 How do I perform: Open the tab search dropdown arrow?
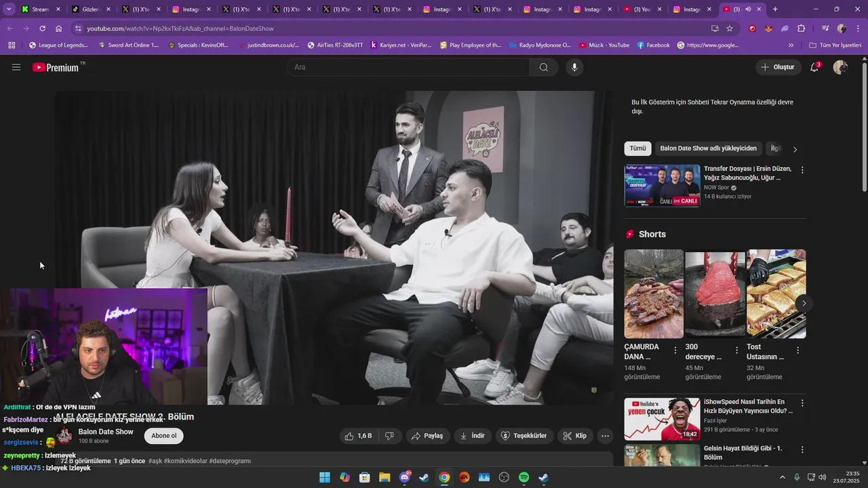tap(9, 9)
